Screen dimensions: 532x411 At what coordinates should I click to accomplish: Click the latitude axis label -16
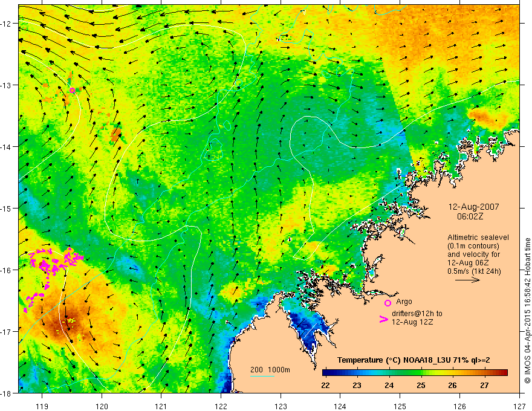point(7,270)
